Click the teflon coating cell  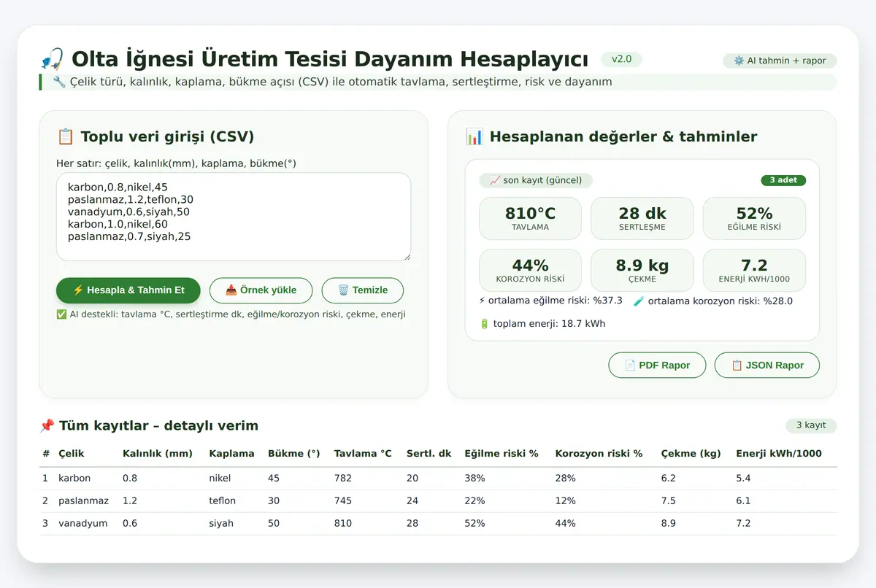point(222,501)
